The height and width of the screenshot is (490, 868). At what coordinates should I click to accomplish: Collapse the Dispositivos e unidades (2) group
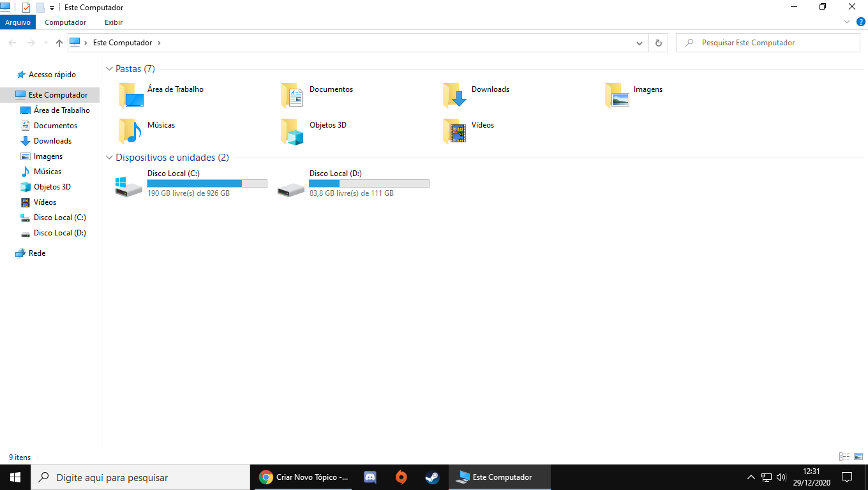pyautogui.click(x=109, y=158)
